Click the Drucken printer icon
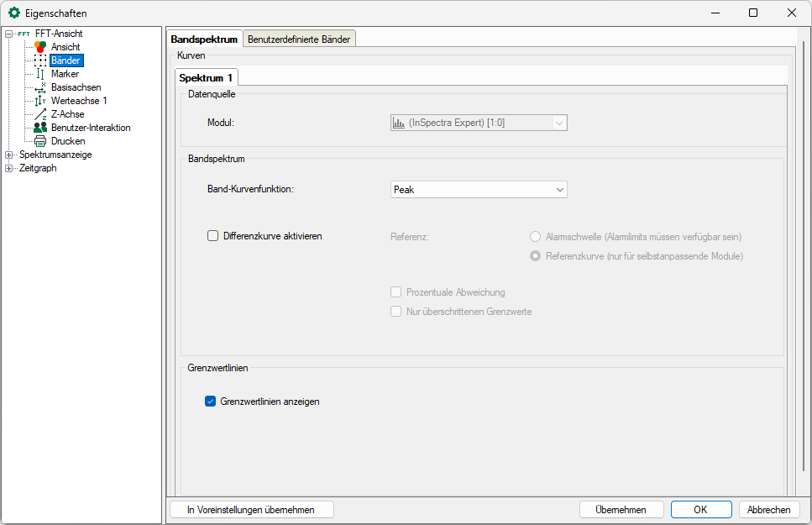The image size is (812, 525). pos(40,141)
